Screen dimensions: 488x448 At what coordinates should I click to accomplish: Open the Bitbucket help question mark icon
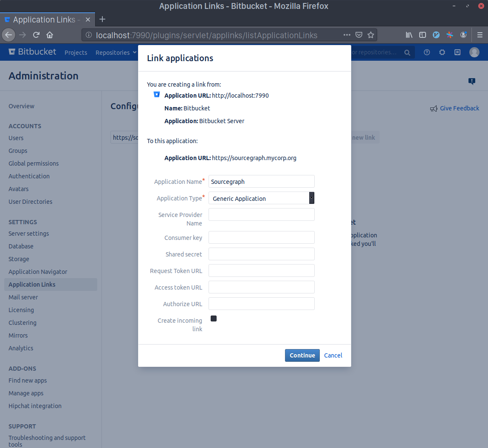(x=427, y=52)
